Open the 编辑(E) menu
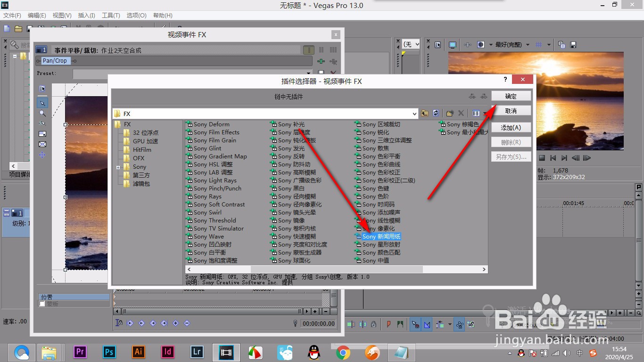 (37, 16)
